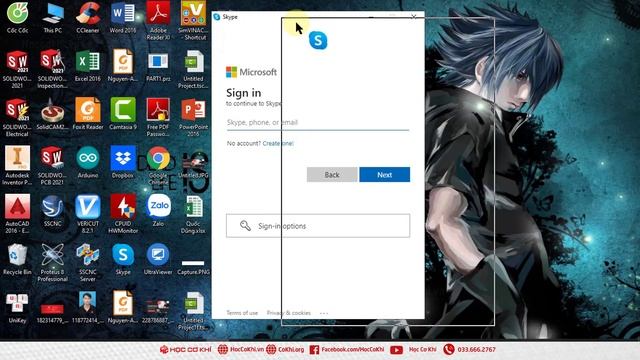640x360 pixels.
Task: Open CPUID HWMonitor desktop icon
Action: point(123,207)
